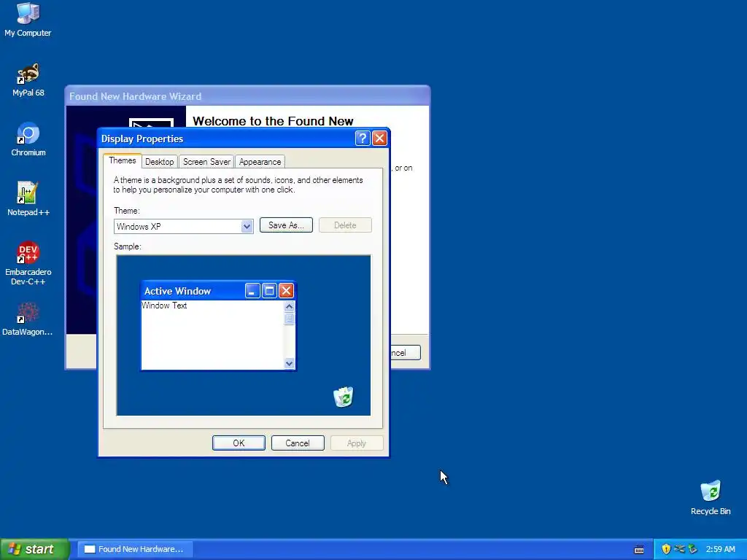Click the Safely Remove Hardware tray icon
Screen dimensions: 747x560
[692, 549]
